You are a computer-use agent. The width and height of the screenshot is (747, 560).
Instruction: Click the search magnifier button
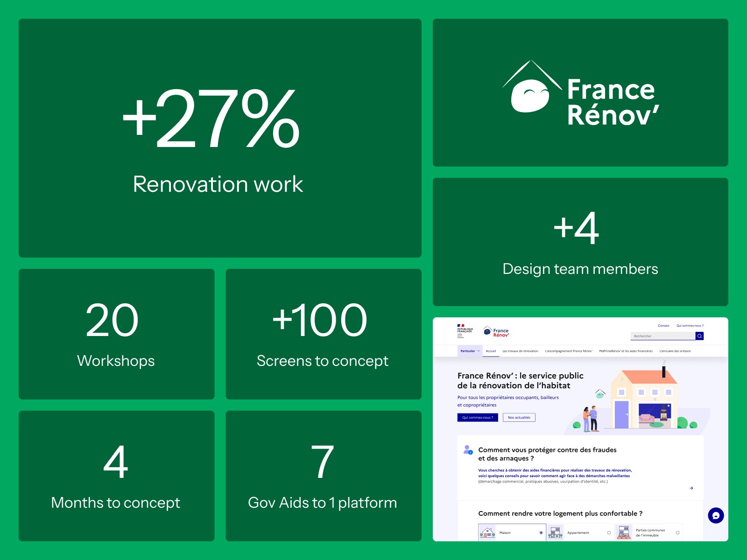click(699, 336)
